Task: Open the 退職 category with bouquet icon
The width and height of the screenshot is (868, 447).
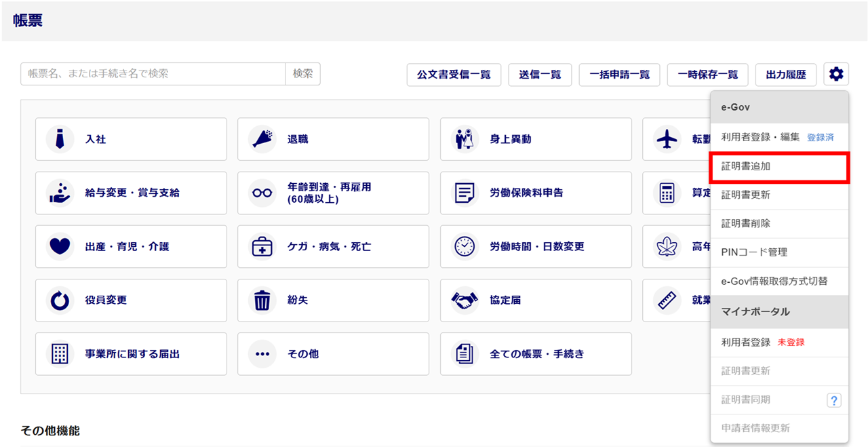Action: (333, 139)
